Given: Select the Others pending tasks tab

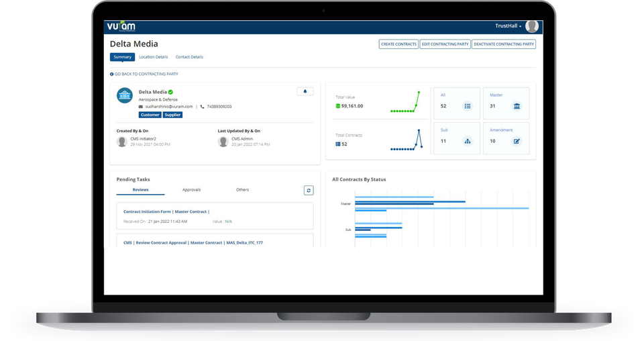Looking at the screenshot, I should click(x=242, y=190).
